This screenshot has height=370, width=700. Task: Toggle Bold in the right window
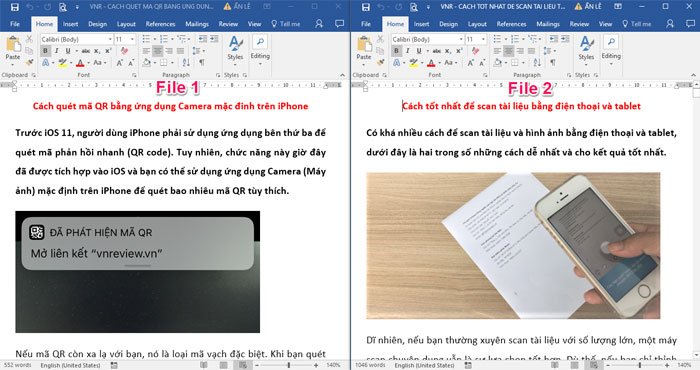click(x=396, y=51)
